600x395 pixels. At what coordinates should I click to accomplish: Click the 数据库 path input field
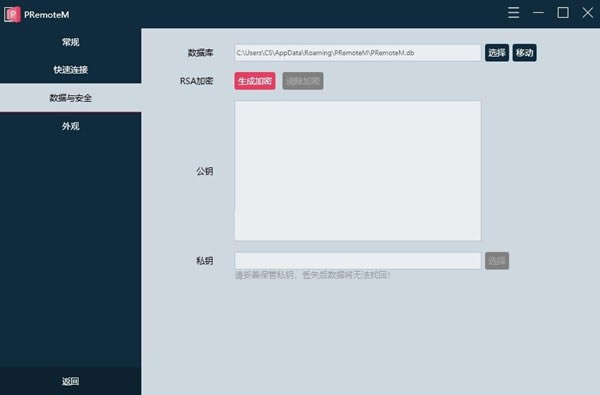pos(357,53)
